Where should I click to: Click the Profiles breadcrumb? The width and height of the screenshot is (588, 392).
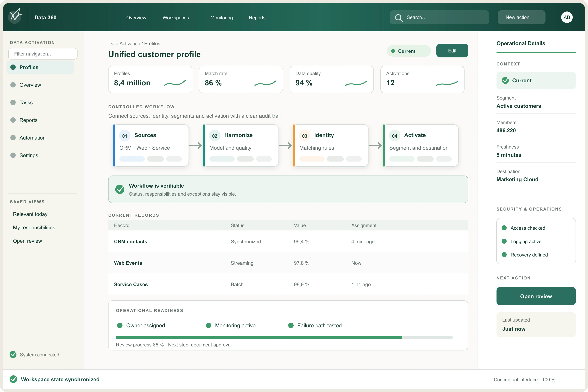click(x=152, y=43)
